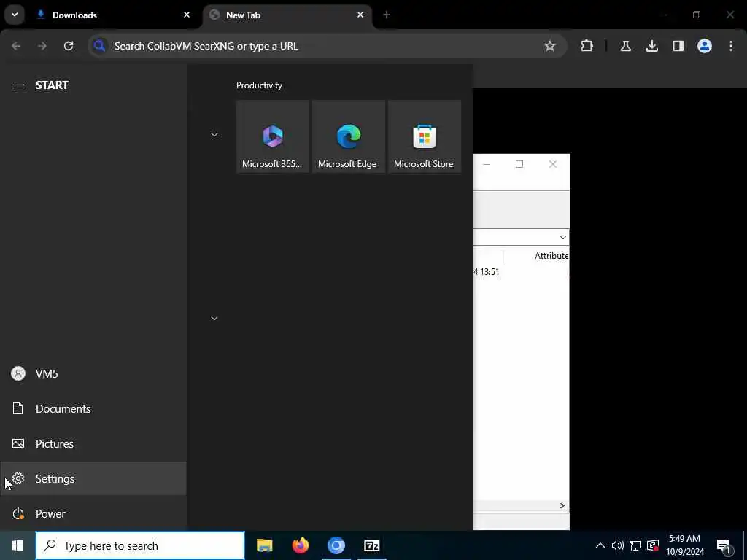Select the 13:51 file row in 7-Zip

point(521,272)
